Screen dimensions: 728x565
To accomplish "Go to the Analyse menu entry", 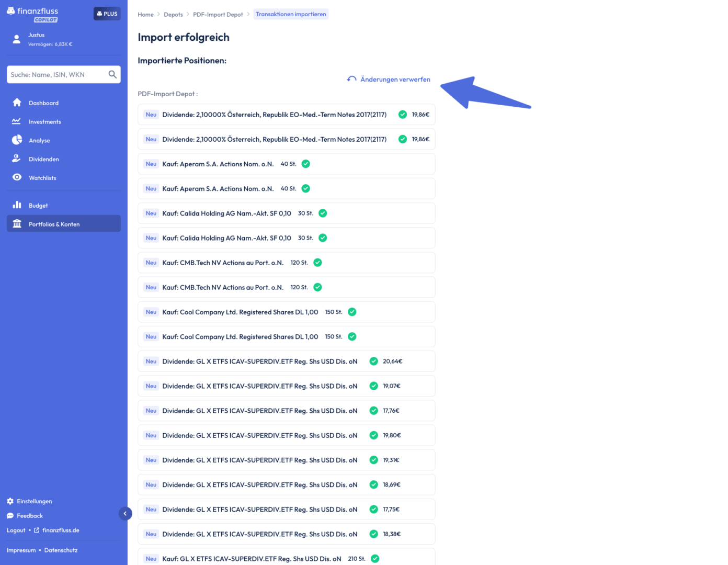I will coord(39,141).
